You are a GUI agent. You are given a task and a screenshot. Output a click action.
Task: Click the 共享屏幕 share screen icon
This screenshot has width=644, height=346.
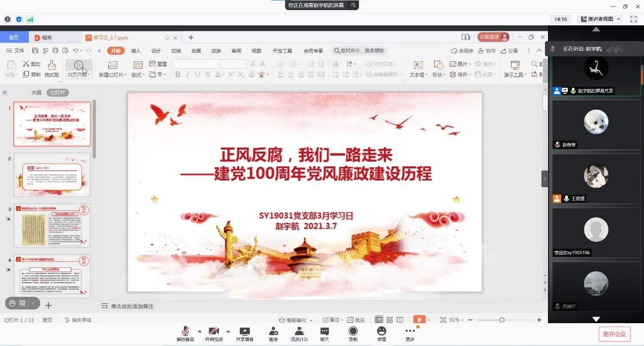(x=244, y=333)
